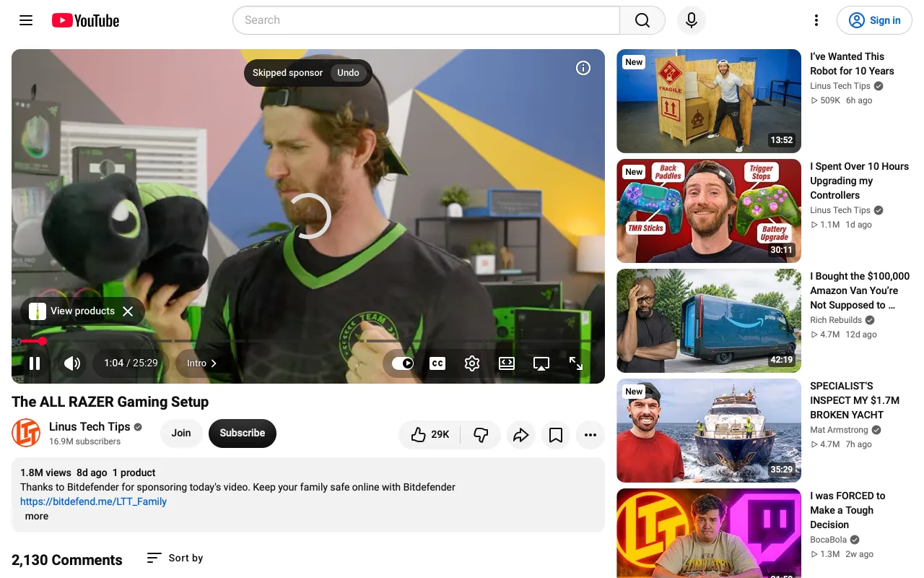Open the comments Sort by menu
The height and width of the screenshot is (578, 924).
point(175,558)
